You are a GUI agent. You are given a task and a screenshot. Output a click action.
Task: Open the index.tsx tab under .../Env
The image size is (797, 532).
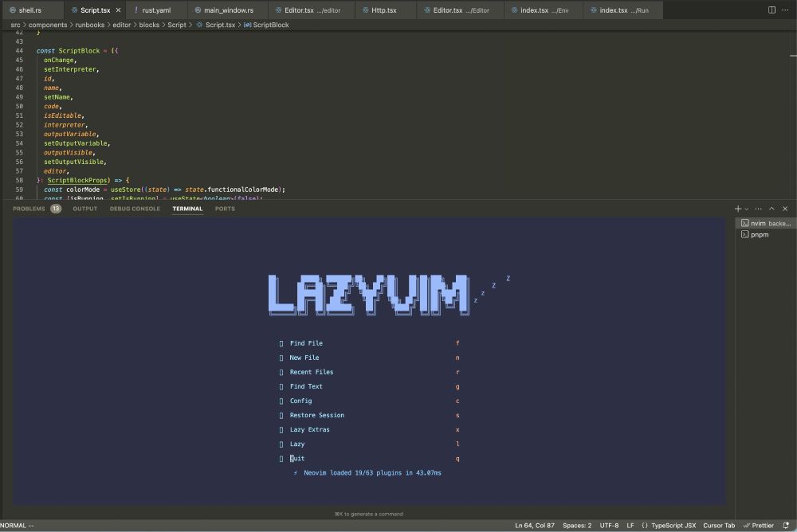click(x=544, y=10)
